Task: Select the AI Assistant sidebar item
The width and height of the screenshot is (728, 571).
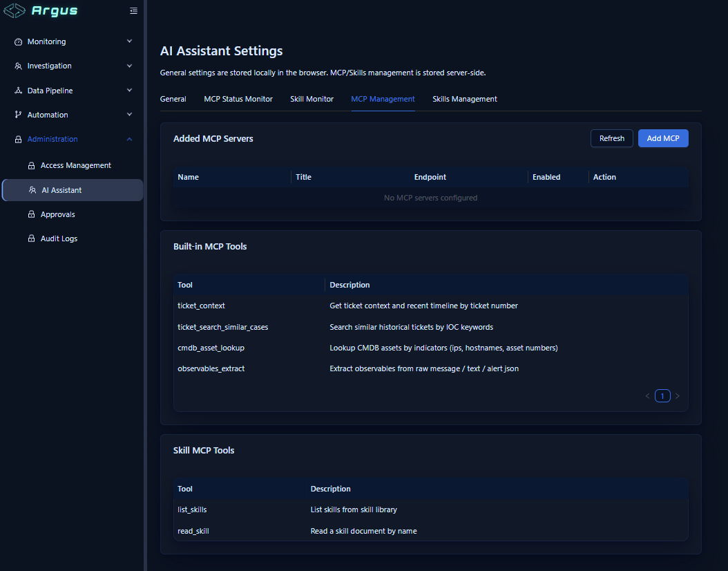Action: [x=72, y=190]
